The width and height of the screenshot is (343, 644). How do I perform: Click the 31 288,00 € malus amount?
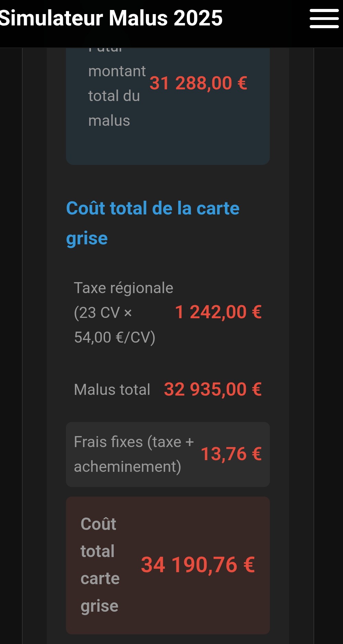point(198,83)
